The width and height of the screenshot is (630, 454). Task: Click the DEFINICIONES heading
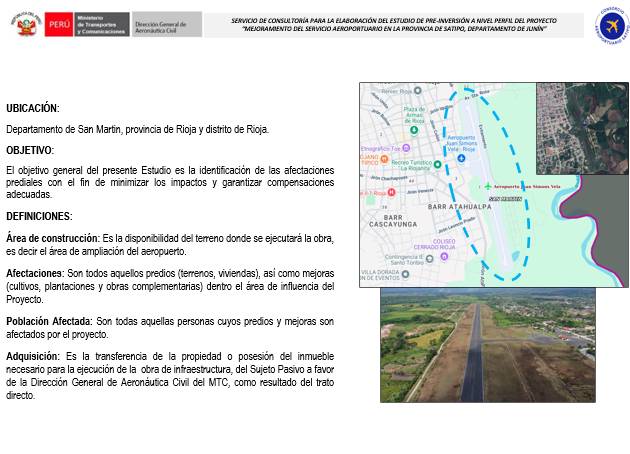(39, 216)
